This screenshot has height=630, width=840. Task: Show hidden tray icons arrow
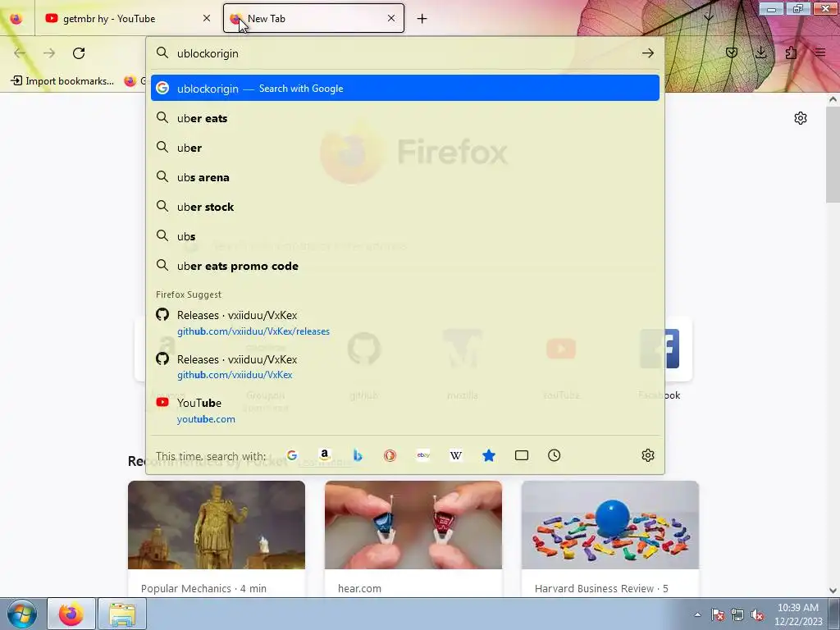click(697, 614)
